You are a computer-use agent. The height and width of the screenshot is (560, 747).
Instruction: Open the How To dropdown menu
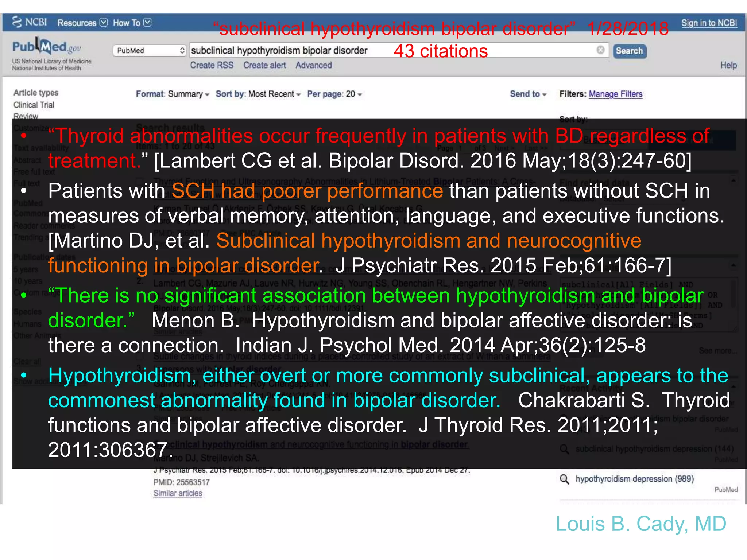click(x=132, y=23)
